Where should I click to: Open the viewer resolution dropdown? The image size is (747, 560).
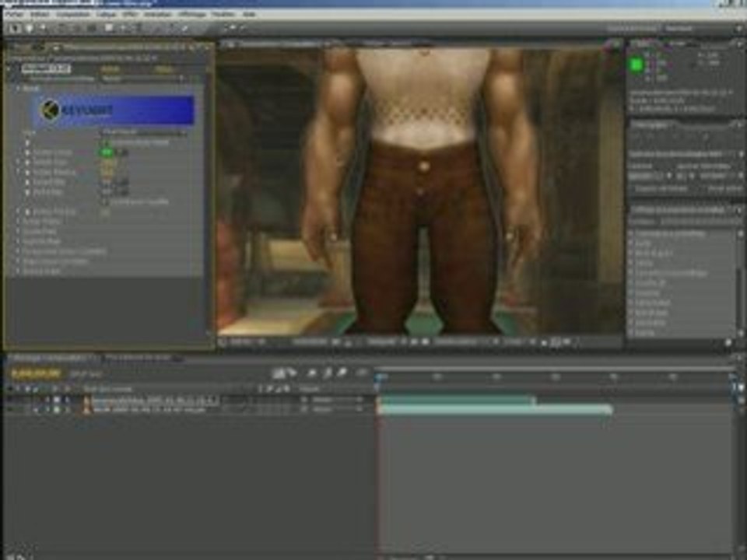point(384,342)
